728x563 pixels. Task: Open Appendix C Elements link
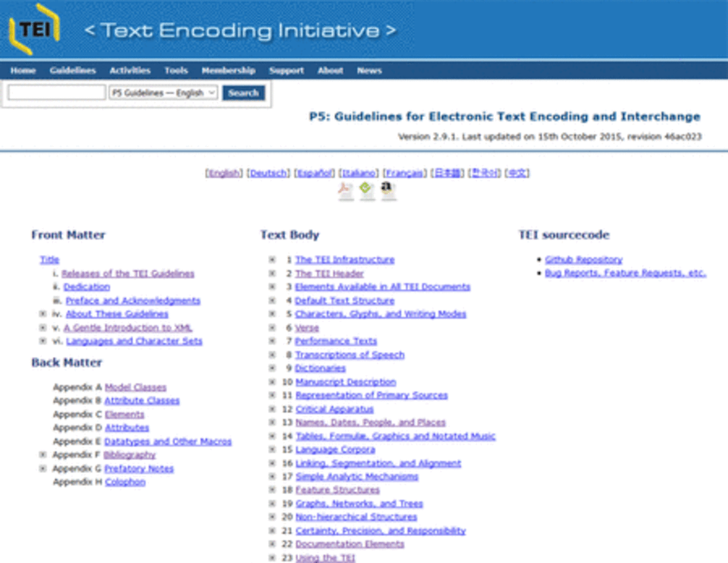[124, 414]
